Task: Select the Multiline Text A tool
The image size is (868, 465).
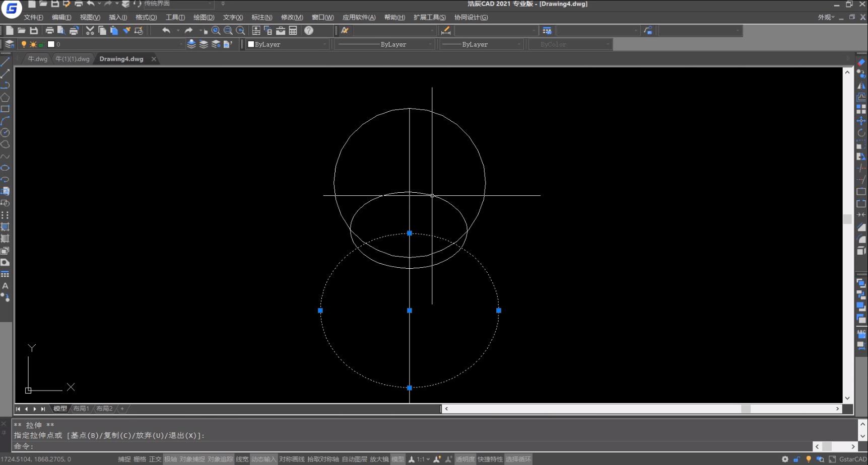Action: tap(5, 286)
